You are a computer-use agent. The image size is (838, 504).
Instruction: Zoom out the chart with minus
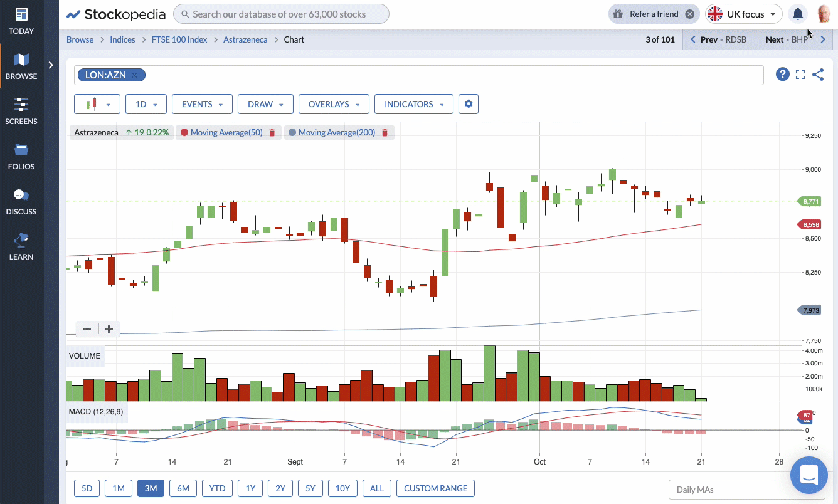click(87, 328)
